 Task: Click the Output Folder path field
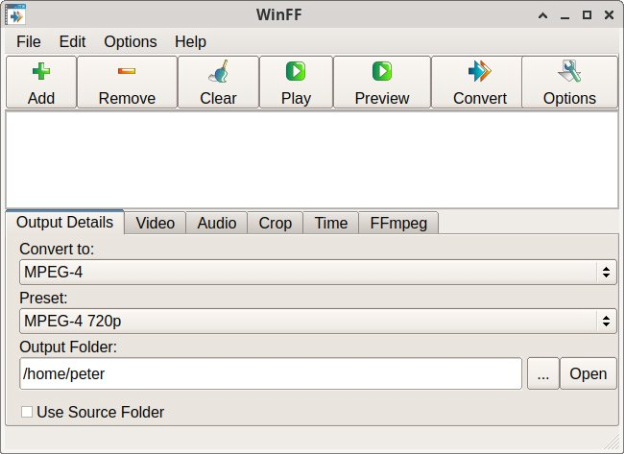click(x=270, y=374)
